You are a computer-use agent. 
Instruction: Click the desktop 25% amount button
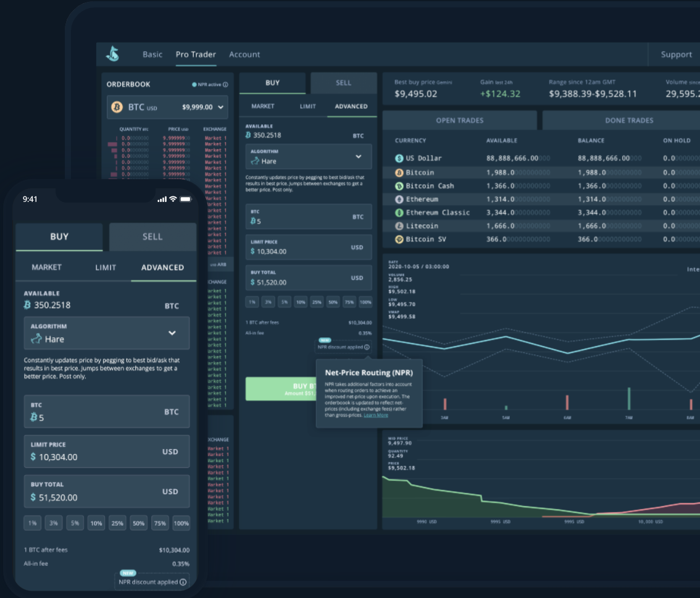(317, 302)
